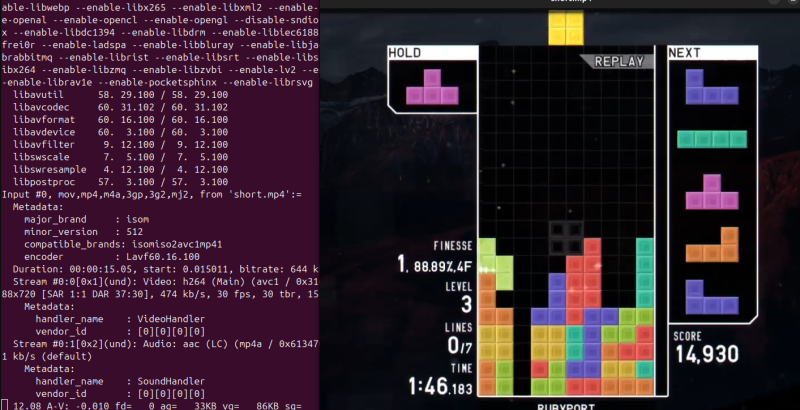Click the Duration line in terminal output

[160, 269]
